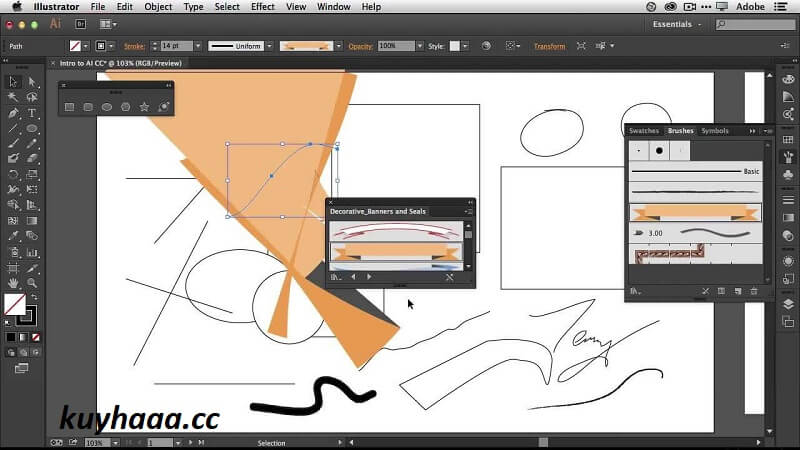The image size is (800, 450).
Task: Select the orange banner brush in Brushes panel
Action: [695, 213]
